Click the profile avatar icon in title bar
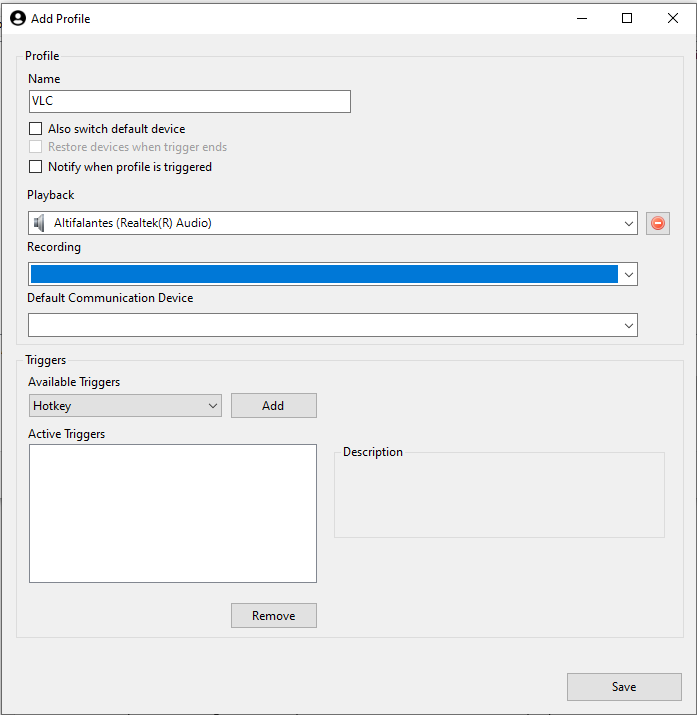The width and height of the screenshot is (697, 715). click(18, 18)
